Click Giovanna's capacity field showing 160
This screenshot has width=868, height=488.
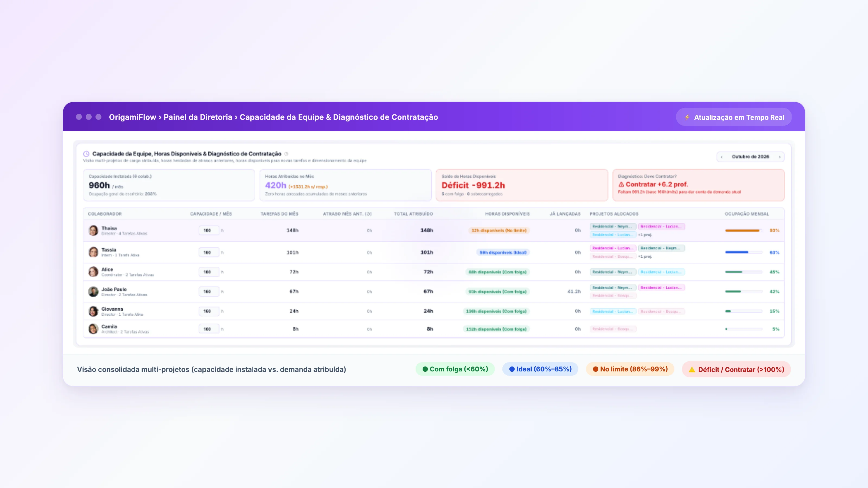coord(209,311)
